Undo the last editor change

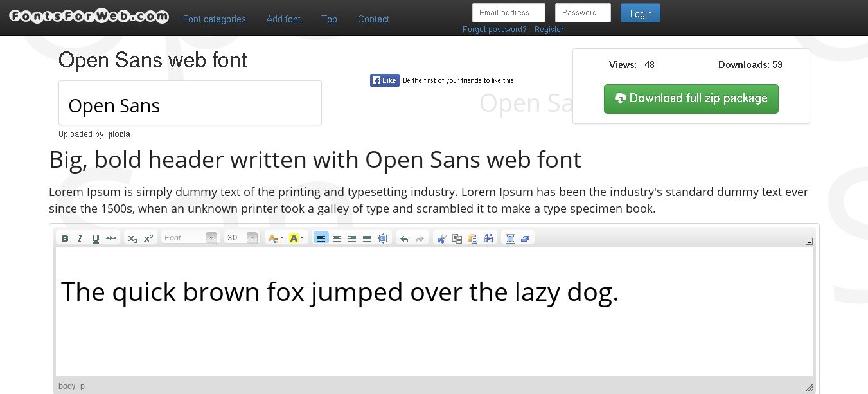(403, 238)
